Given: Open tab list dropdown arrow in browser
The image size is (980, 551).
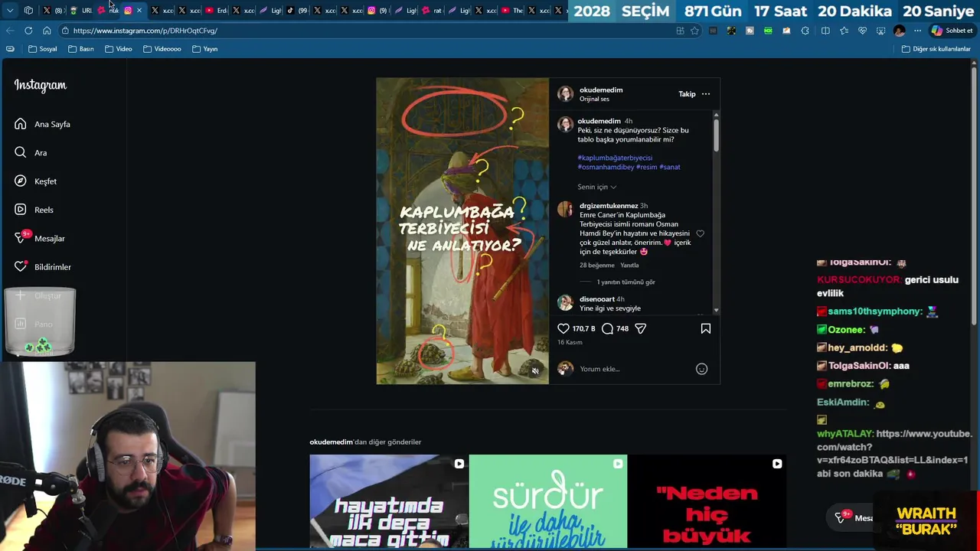Looking at the screenshot, I should (10, 11).
